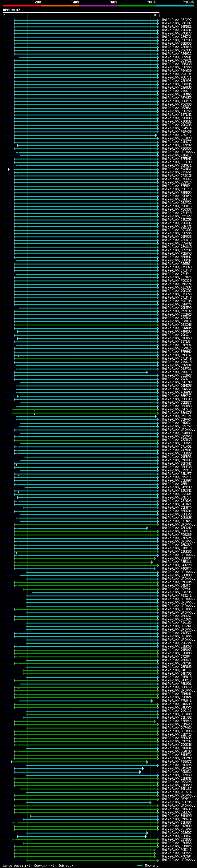Select hit UniRef100_Q308L4
The image size is (197, 868).
pos(176,321)
